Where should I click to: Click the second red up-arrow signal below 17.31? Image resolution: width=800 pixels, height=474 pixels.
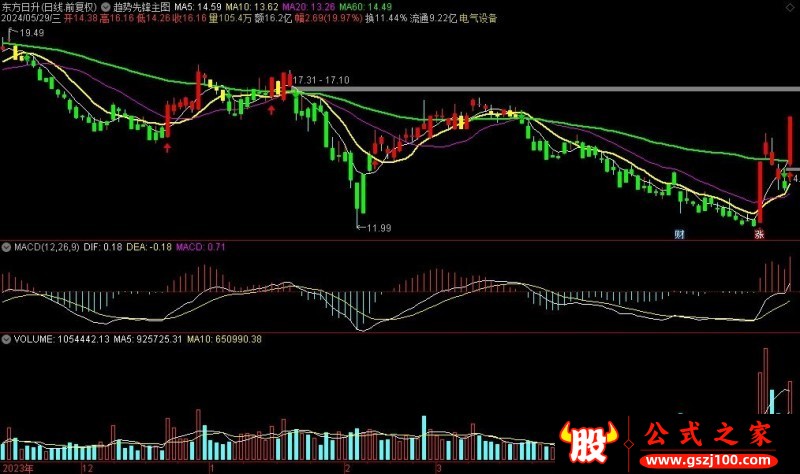[x=271, y=109]
